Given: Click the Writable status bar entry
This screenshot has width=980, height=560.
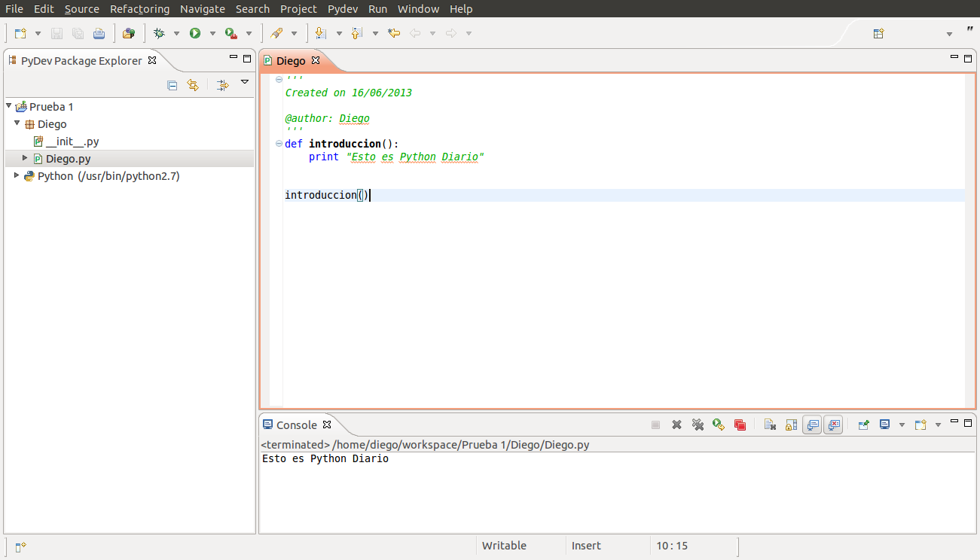Looking at the screenshot, I should [504, 546].
